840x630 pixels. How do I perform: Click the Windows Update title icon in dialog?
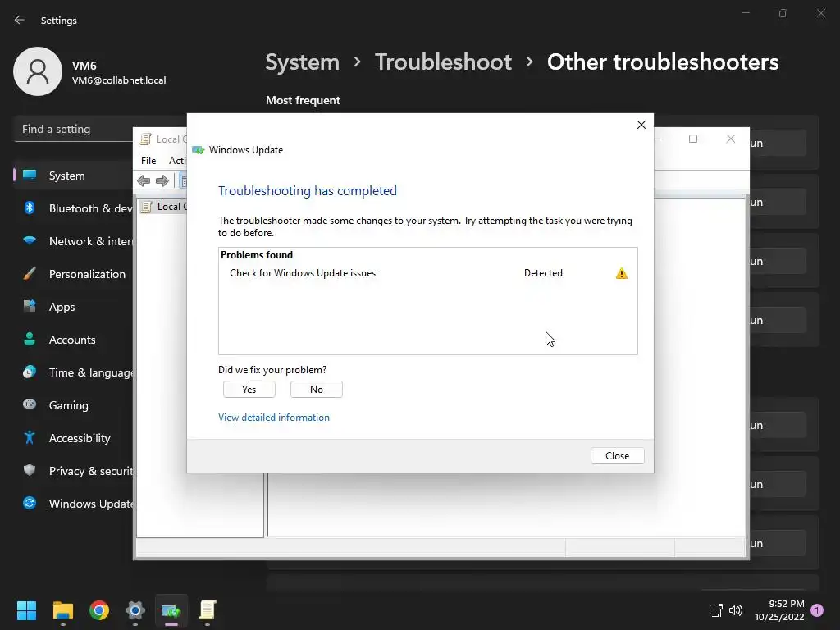(199, 150)
